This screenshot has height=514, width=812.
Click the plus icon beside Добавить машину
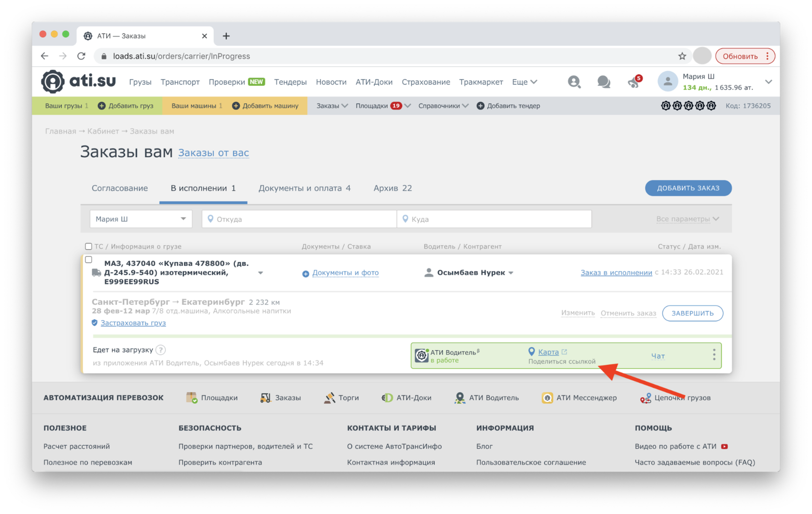point(236,106)
